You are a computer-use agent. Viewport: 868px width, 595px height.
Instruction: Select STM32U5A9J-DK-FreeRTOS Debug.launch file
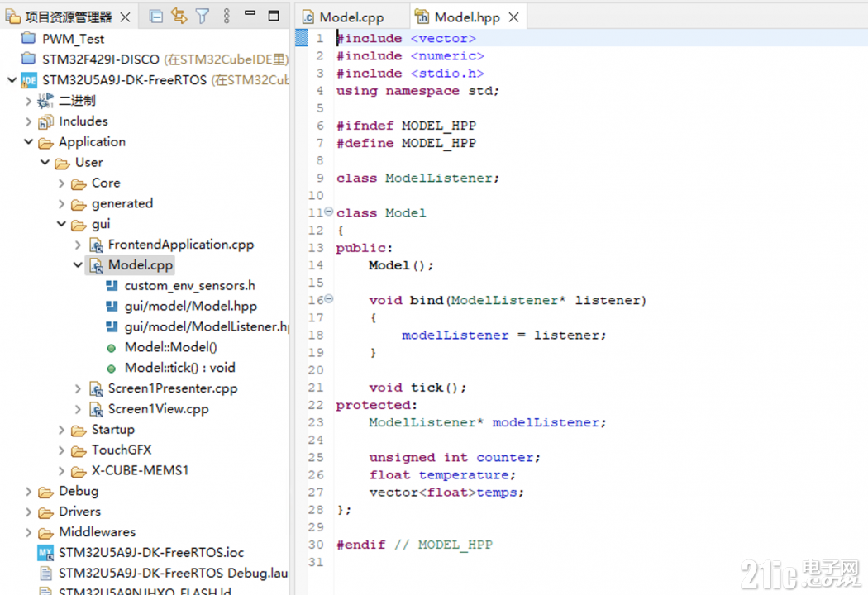174,573
